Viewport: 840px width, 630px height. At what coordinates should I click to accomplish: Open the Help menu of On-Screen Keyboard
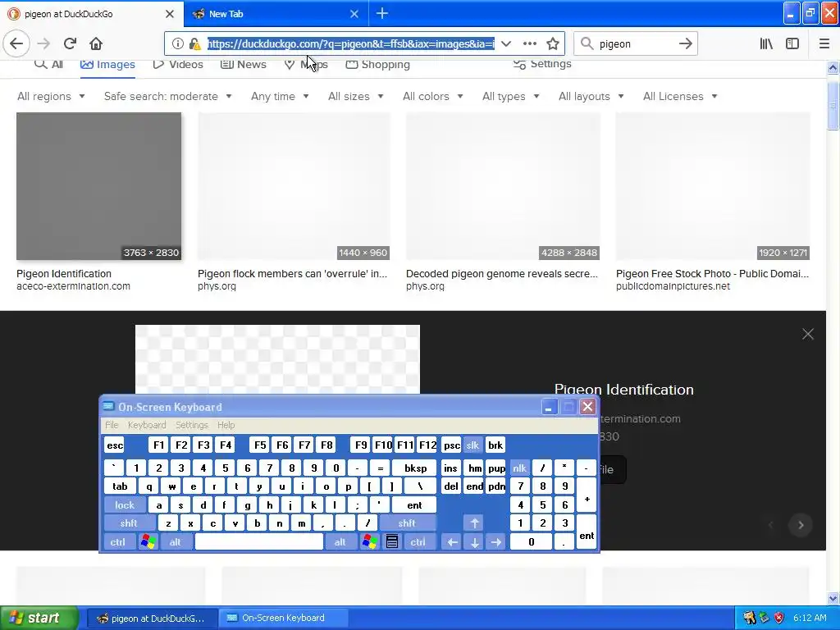click(226, 425)
